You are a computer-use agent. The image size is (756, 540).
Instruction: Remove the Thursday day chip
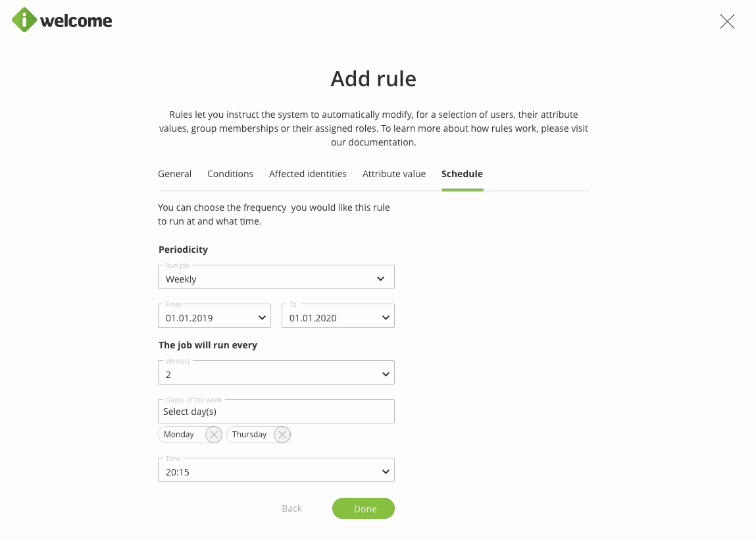pyautogui.click(x=282, y=435)
